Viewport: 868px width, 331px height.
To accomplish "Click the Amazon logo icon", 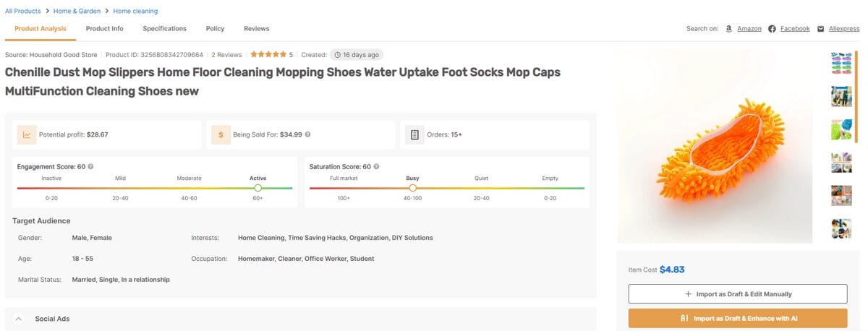I will [x=728, y=29].
